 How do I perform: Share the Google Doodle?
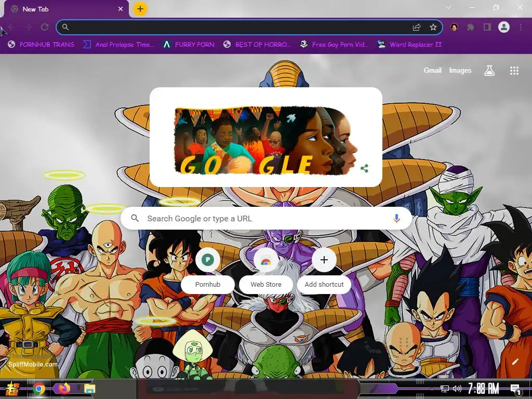coord(364,168)
